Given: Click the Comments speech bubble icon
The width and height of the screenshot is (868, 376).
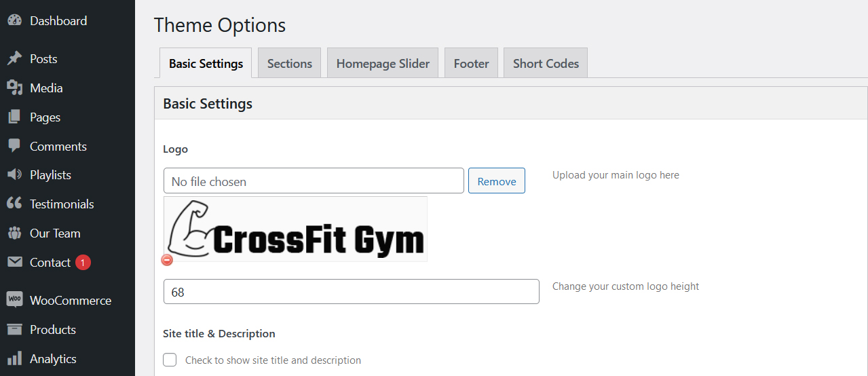Looking at the screenshot, I should [14, 147].
